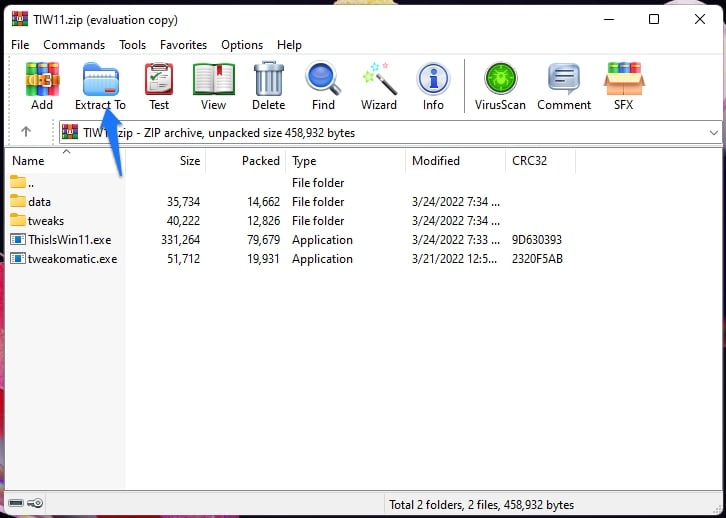Click the tweakomatic.exe application icon
Screen dimensions: 726x518
point(18,258)
